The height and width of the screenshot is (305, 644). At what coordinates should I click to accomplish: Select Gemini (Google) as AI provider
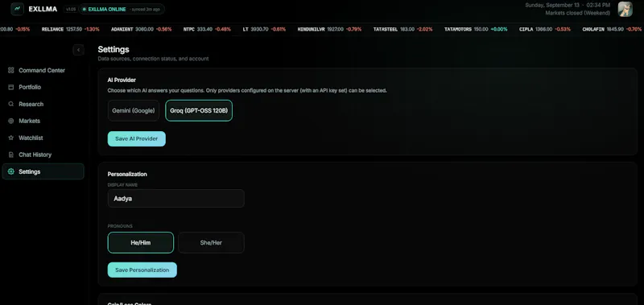tap(134, 110)
